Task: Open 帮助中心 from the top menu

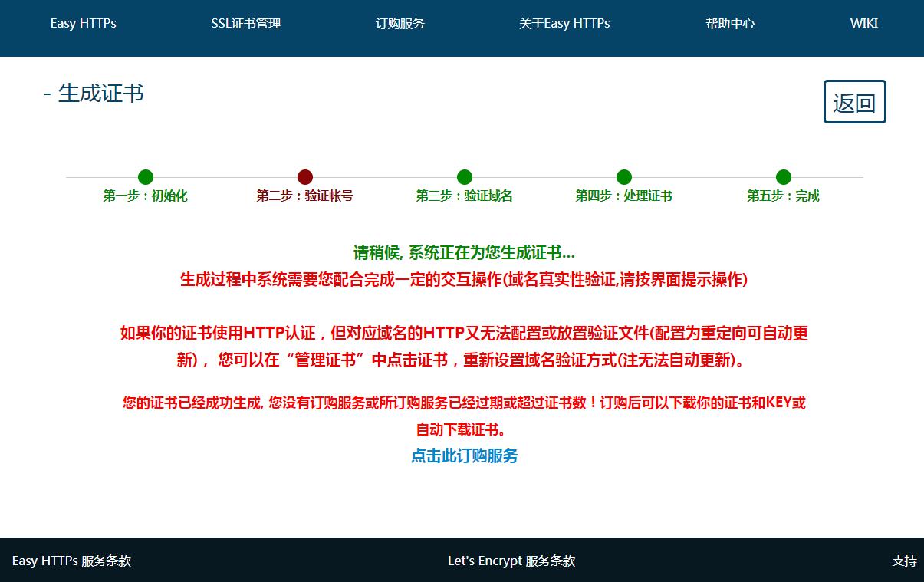Action: (x=730, y=23)
